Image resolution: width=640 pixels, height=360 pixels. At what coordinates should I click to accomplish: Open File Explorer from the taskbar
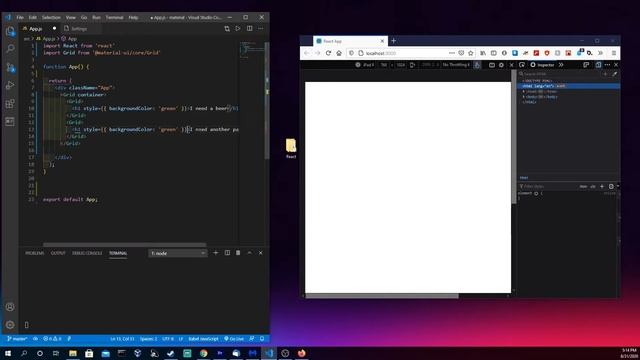(73, 353)
